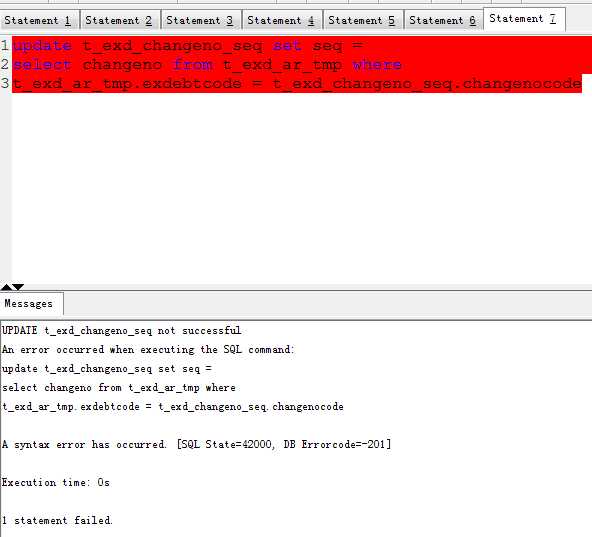The height and width of the screenshot is (537, 592).
Task: Open the Messages tab
Action: click(x=31, y=304)
